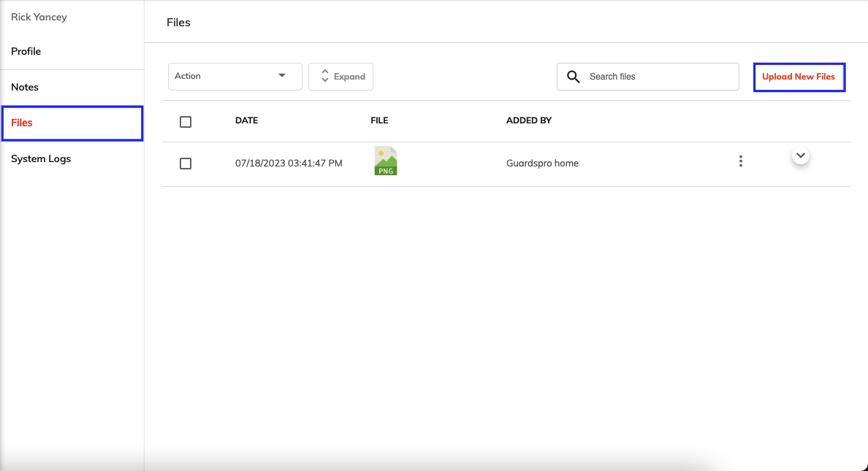Image resolution: width=868 pixels, height=471 pixels.
Task: Expand the file row with chevron
Action: [x=801, y=156]
